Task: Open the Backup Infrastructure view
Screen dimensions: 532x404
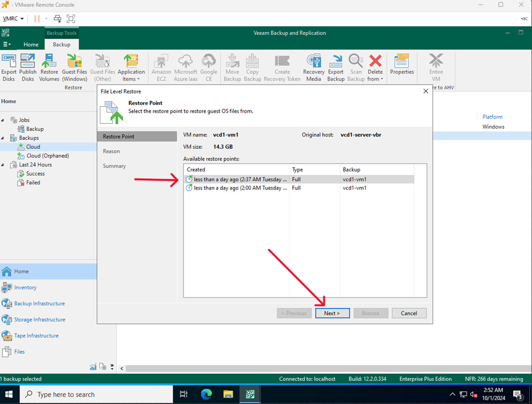Action: (x=39, y=304)
